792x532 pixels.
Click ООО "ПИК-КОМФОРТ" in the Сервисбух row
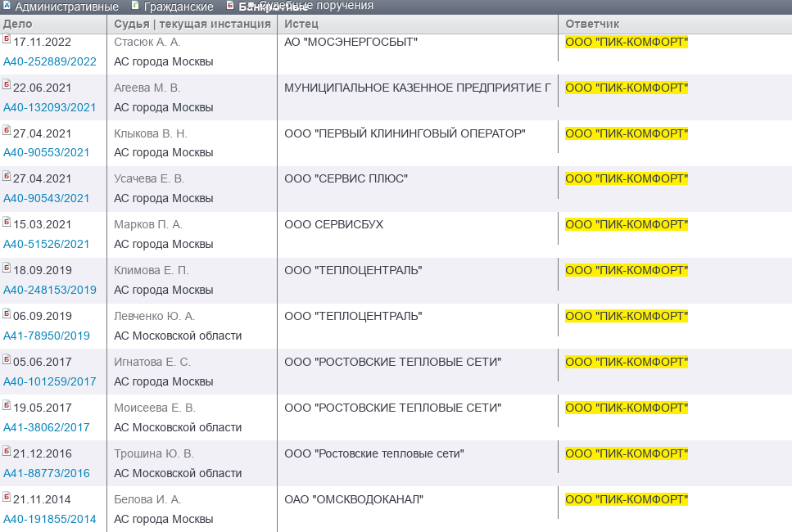coord(627,224)
